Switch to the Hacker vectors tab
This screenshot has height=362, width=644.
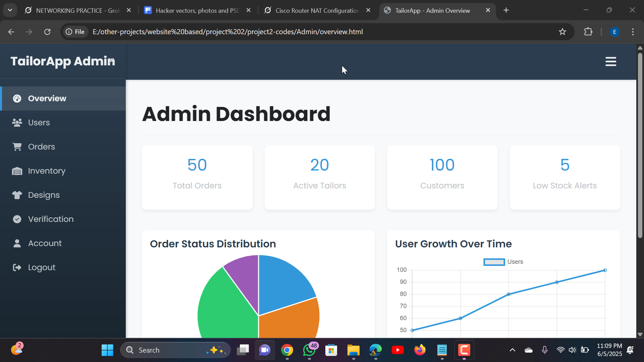tap(198, 10)
